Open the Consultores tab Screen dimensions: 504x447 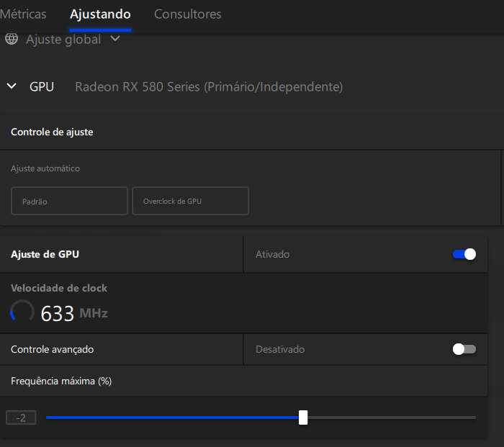(x=188, y=14)
